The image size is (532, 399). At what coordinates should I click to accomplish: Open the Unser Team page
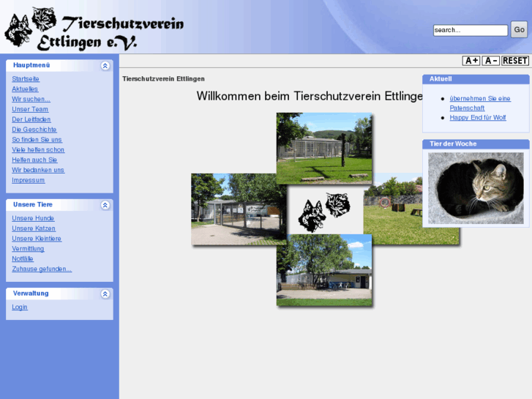click(x=30, y=109)
